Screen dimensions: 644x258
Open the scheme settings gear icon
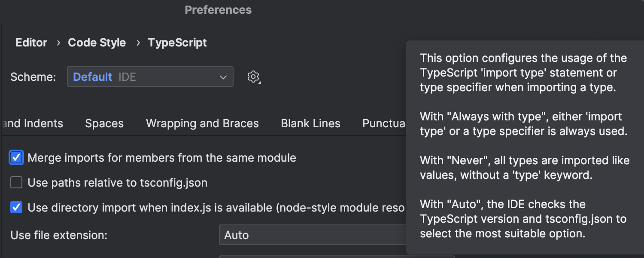click(x=253, y=77)
